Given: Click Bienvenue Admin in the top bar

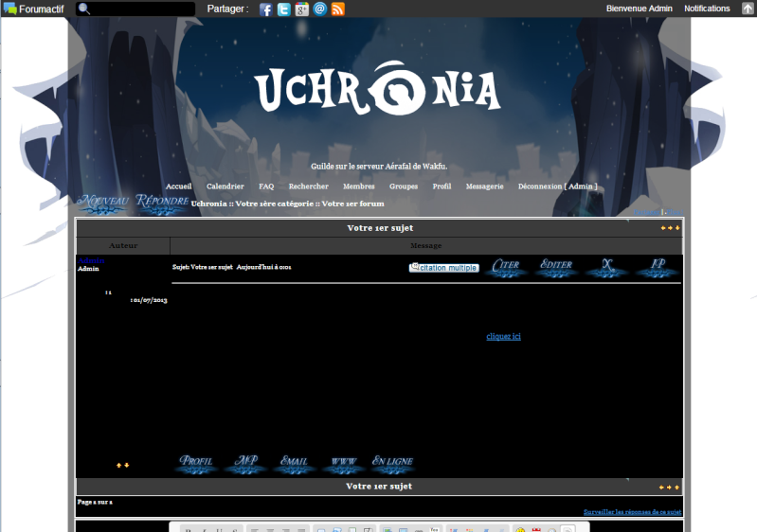Looking at the screenshot, I should 640,9.
